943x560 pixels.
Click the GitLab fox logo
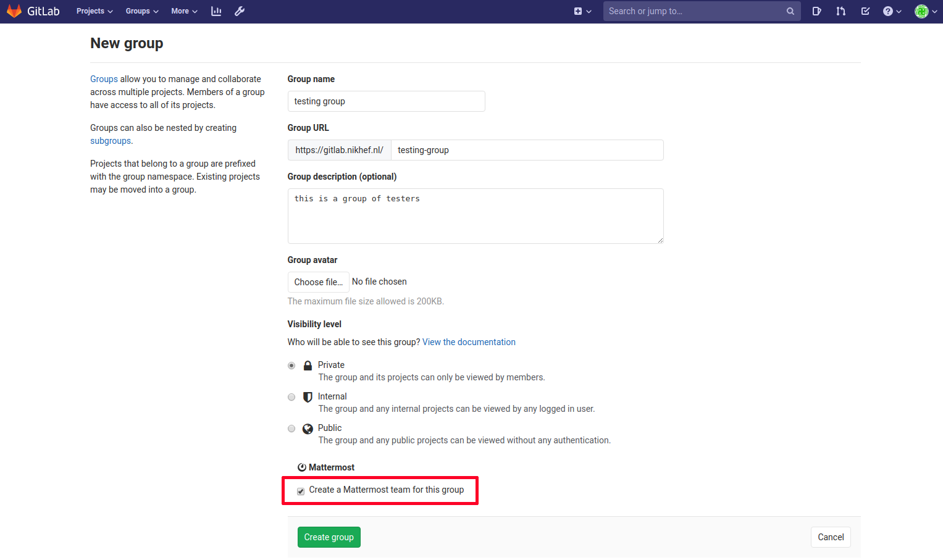tap(14, 11)
